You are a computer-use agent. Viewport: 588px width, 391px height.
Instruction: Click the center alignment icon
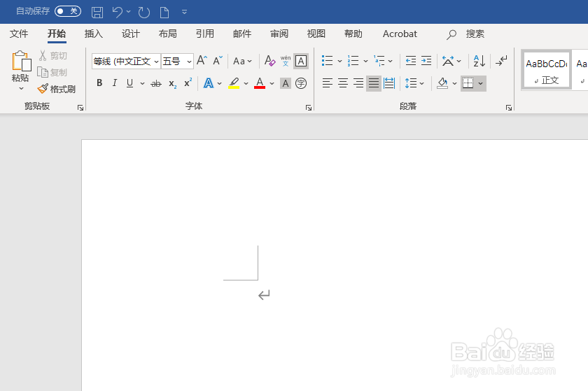pyautogui.click(x=343, y=83)
